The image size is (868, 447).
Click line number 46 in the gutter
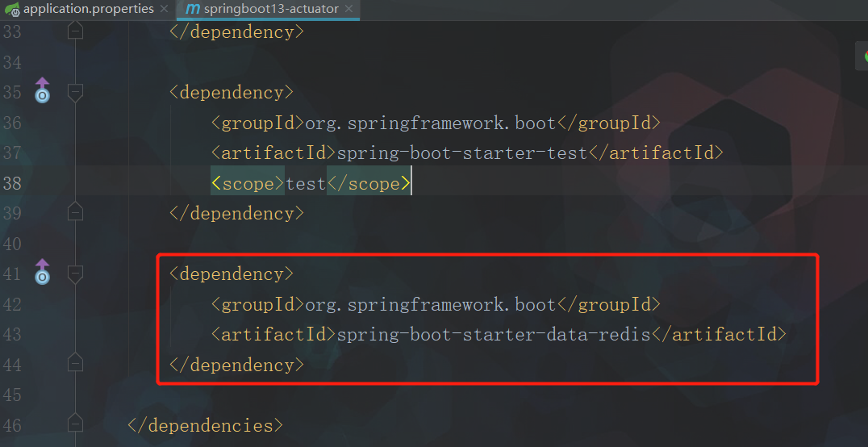pos(12,425)
